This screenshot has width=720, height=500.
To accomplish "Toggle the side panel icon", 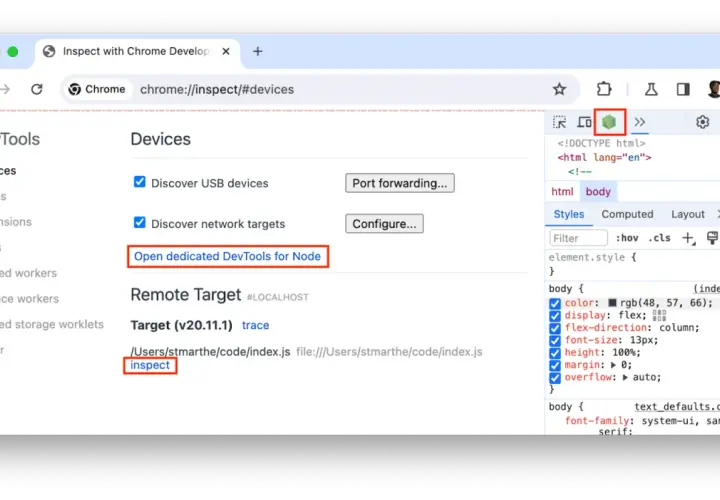I will [x=683, y=89].
